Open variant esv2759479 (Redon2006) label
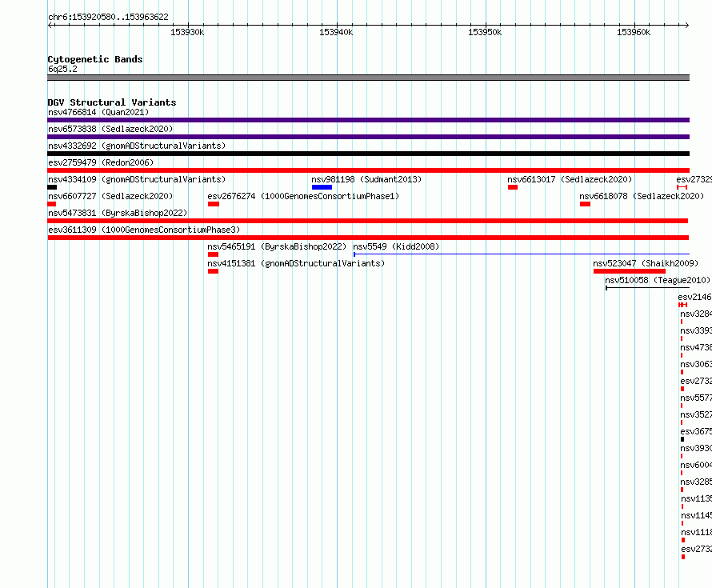 [101, 162]
